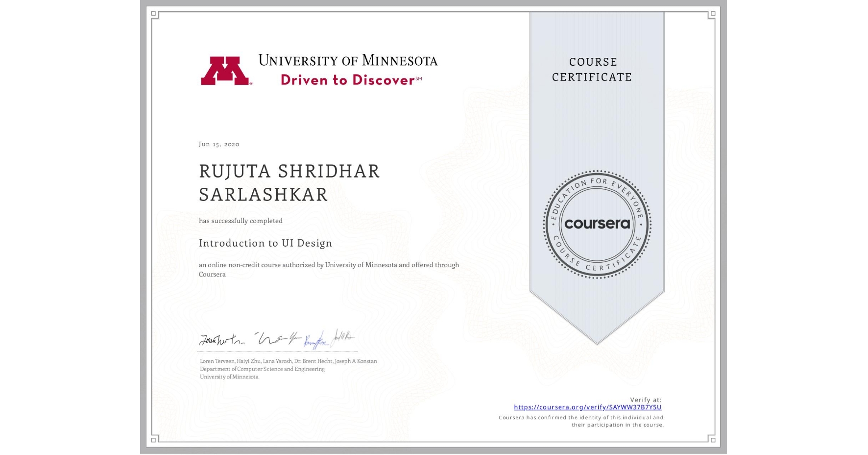Click the Department of Computer Science text

click(262, 369)
